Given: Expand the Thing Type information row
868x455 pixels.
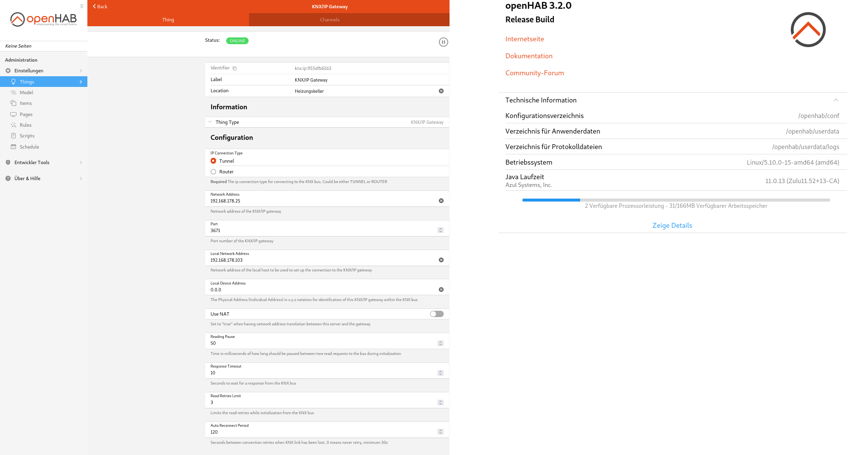Looking at the screenshot, I should click(210, 122).
